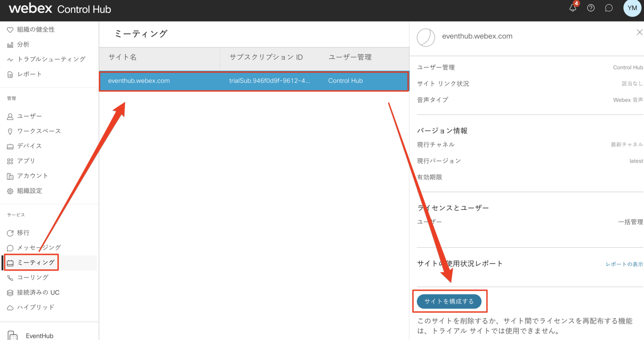Image resolution: width=644 pixels, height=340 pixels.
Task: Click the 該当なし site link status value
Action: (632, 84)
